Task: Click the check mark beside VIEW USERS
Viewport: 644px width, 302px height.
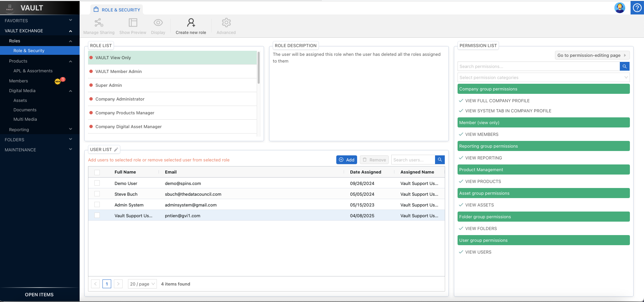Action: [461, 252]
